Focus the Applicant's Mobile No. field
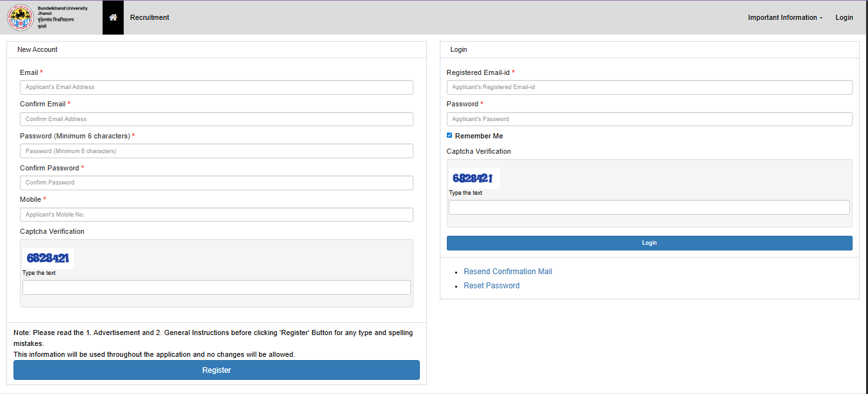This screenshot has width=868, height=394. click(216, 215)
